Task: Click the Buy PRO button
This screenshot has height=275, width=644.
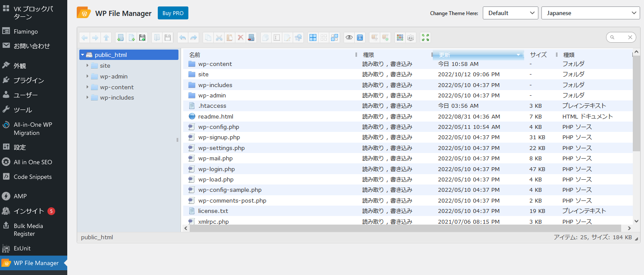Action: (173, 13)
